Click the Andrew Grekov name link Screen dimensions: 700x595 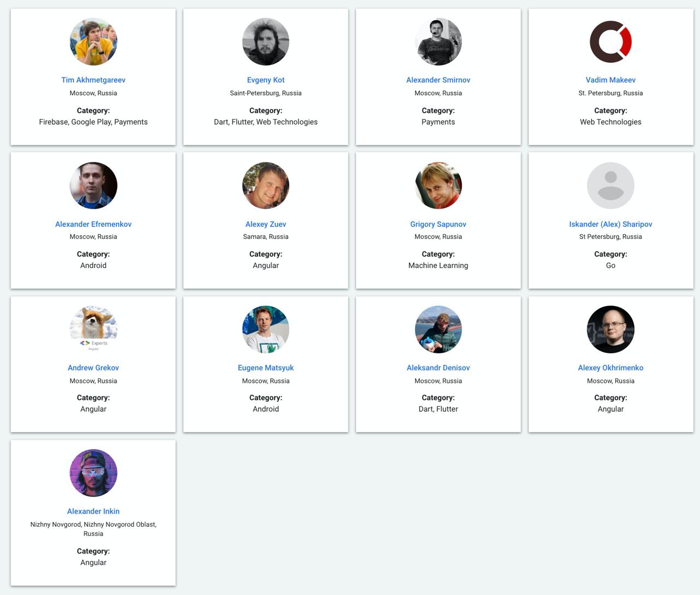tap(94, 368)
